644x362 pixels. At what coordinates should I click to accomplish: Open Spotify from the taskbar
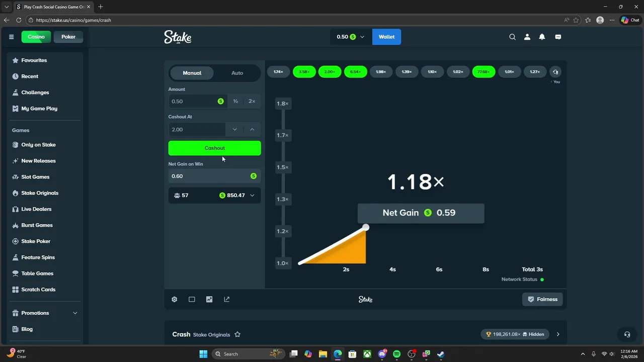[396, 354]
